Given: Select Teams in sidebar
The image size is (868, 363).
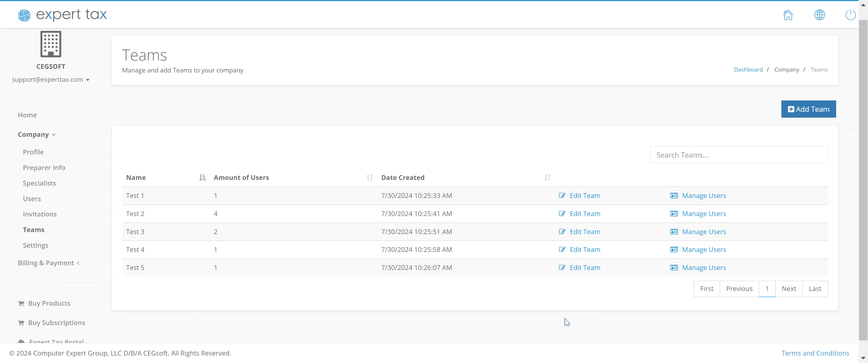Looking at the screenshot, I should tap(34, 229).
